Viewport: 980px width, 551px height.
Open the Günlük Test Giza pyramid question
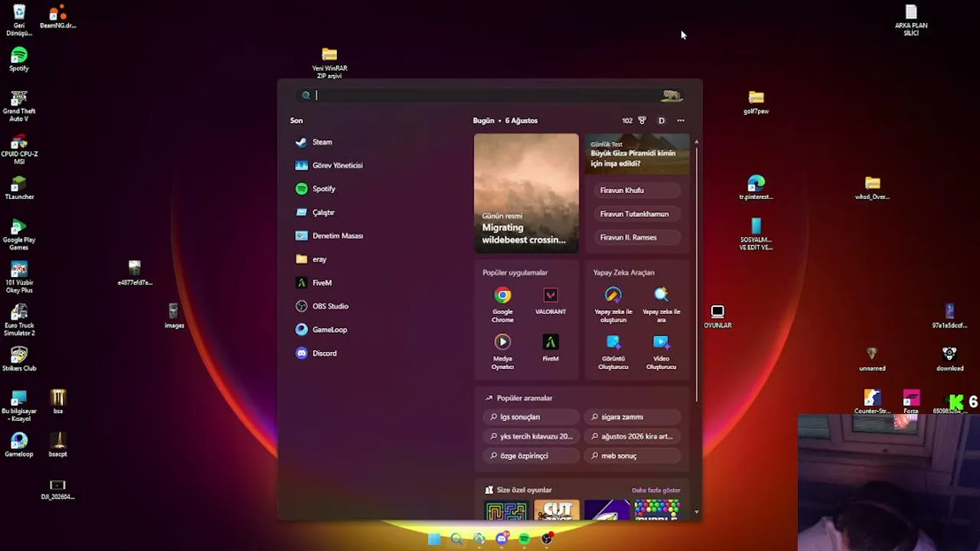coord(637,154)
